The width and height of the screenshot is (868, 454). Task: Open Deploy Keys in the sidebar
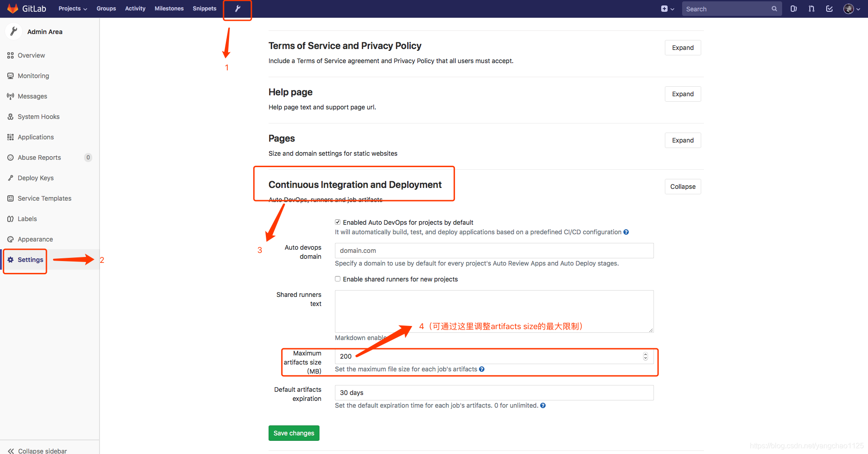click(x=36, y=178)
